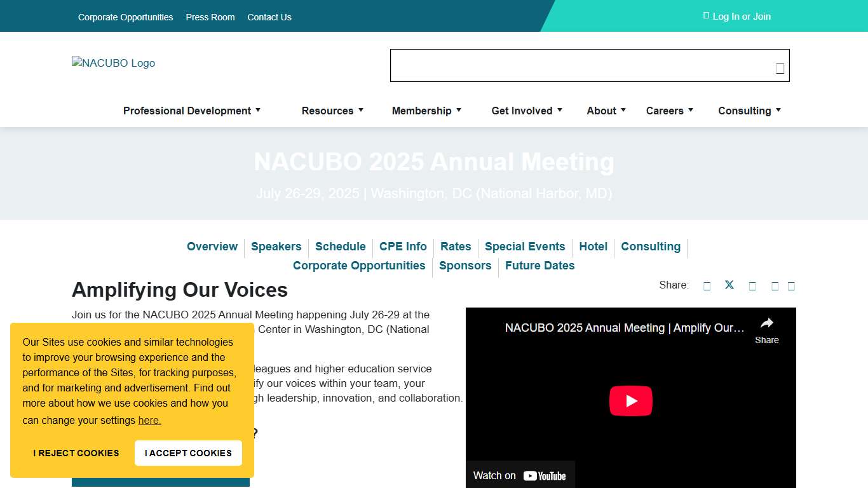Play the NACUBO 2025 Annual Meeting video
Screen dimensions: 868x488
630,400
